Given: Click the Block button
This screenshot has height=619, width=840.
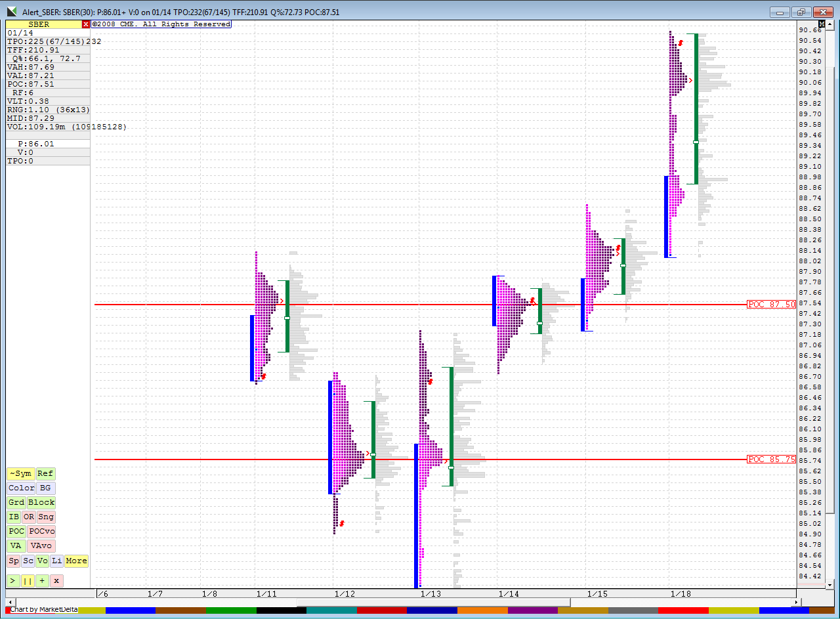Looking at the screenshot, I should [x=41, y=503].
